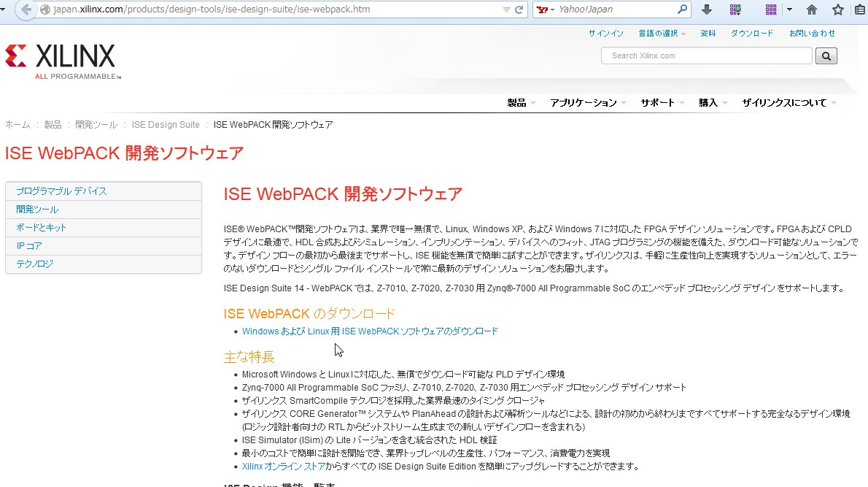Open the ダウンロード top link
Viewport: 868px width, 487px height.
click(752, 34)
